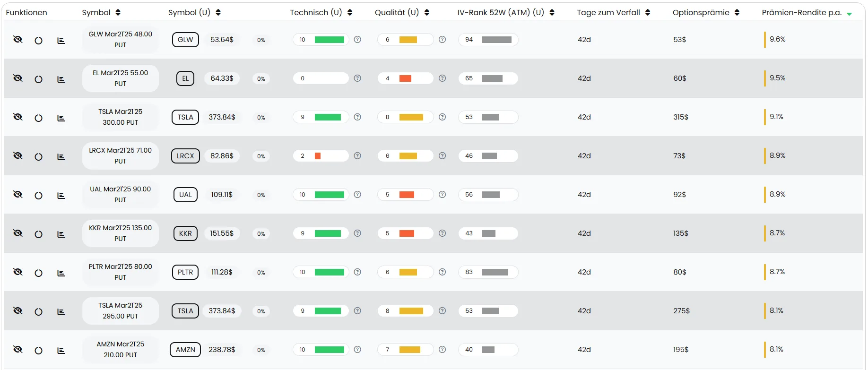Show help for UAL technical score
The height and width of the screenshot is (370, 868).
coord(357,195)
